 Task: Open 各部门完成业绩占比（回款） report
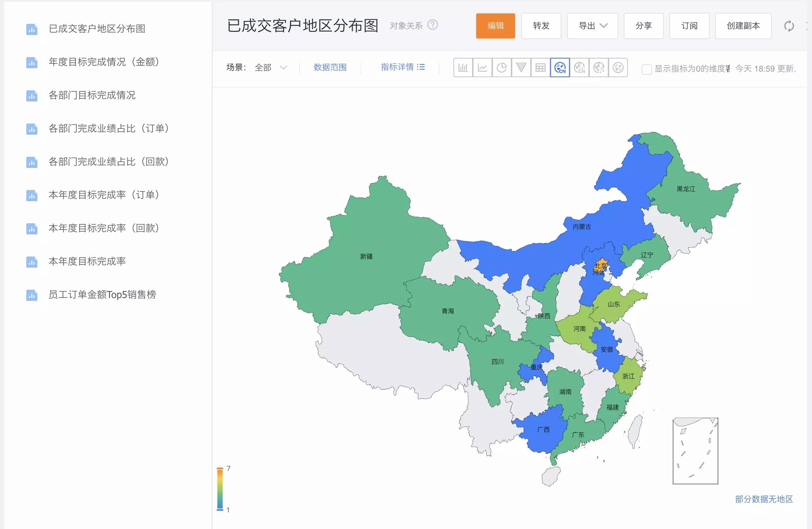(x=109, y=162)
